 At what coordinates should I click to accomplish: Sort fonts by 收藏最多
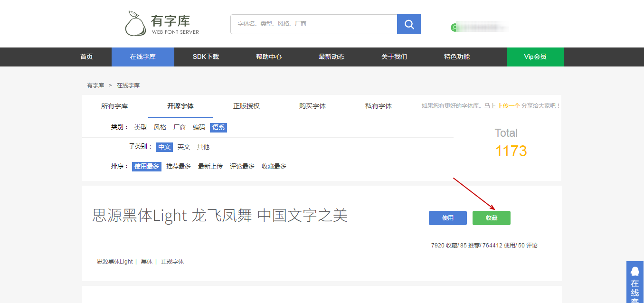(x=274, y=166)
